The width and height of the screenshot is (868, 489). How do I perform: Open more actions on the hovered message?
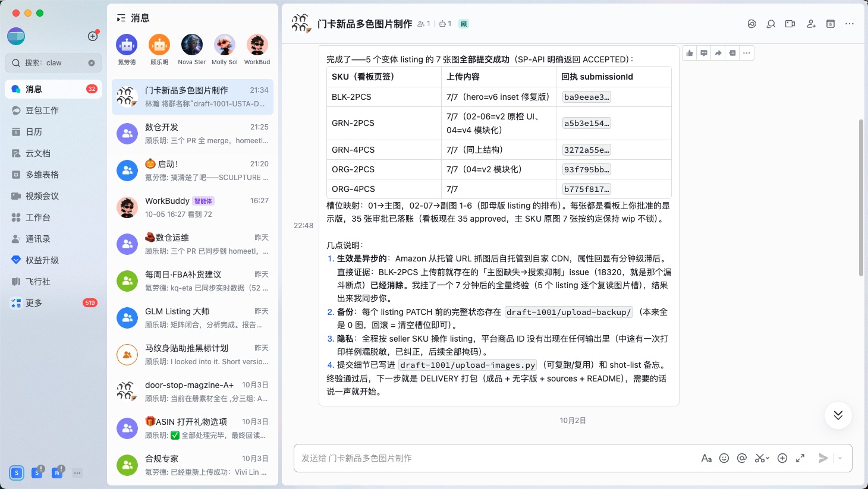(x=747, y=53)
